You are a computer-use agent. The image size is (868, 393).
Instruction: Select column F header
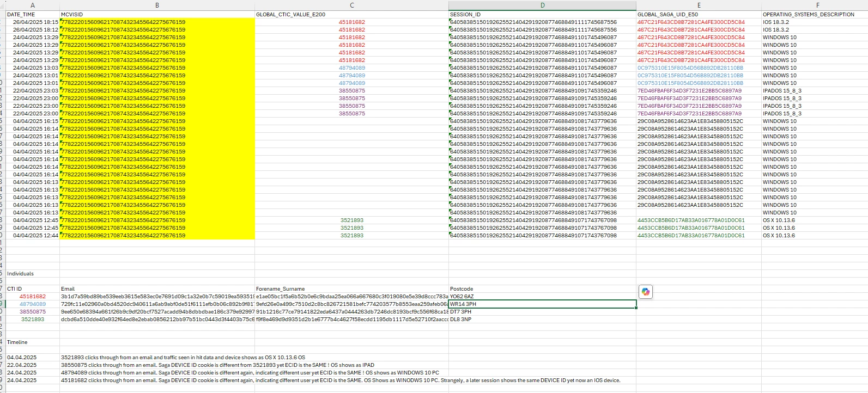817,5
